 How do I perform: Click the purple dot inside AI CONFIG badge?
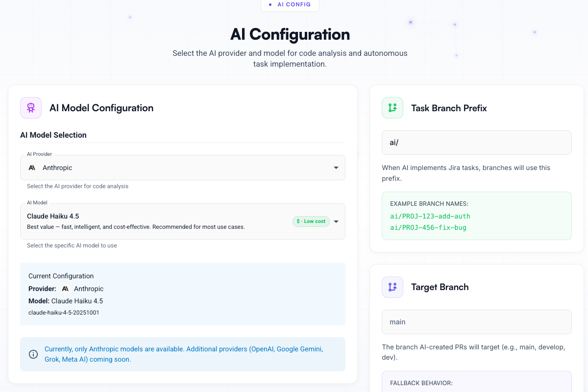(x=270, y=5)
